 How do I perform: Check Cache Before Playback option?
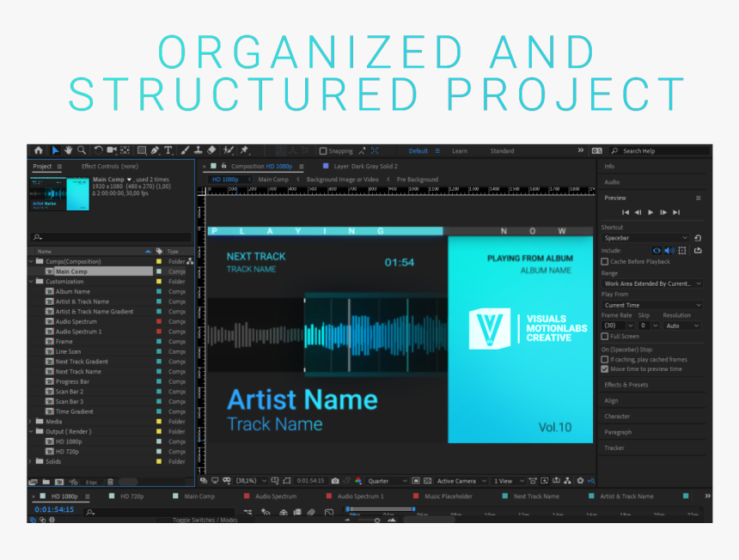(x=605, y=261)
